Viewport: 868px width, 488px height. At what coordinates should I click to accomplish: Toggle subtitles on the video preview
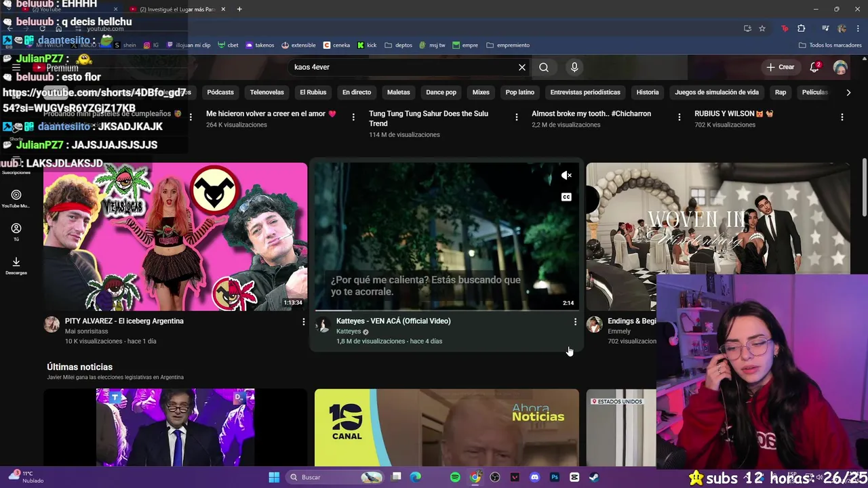[x=566, y=197]
